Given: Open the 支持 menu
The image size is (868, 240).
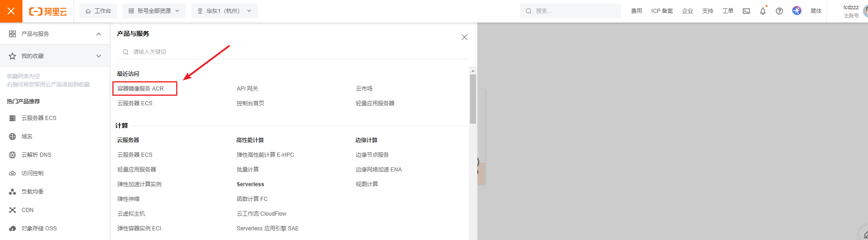Looking at the screenshot, I should [x=708, y=11].
